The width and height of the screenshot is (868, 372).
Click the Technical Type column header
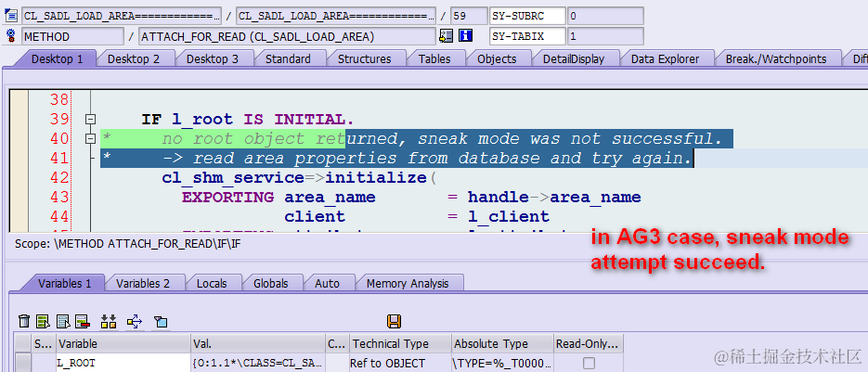(400, 344)
